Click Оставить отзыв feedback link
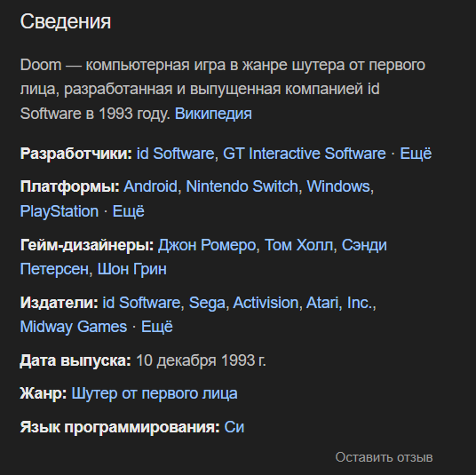476x475 pixels. 384,457
